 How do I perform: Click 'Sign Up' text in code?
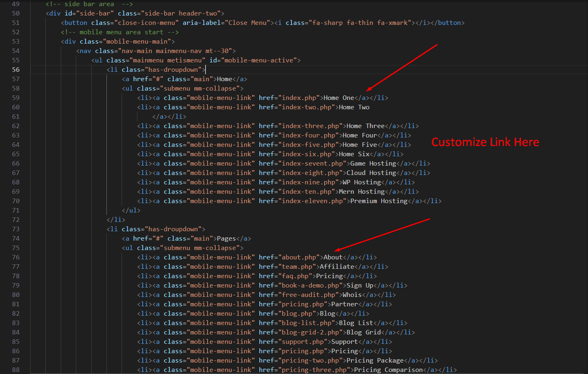click(x=360, y=285)
